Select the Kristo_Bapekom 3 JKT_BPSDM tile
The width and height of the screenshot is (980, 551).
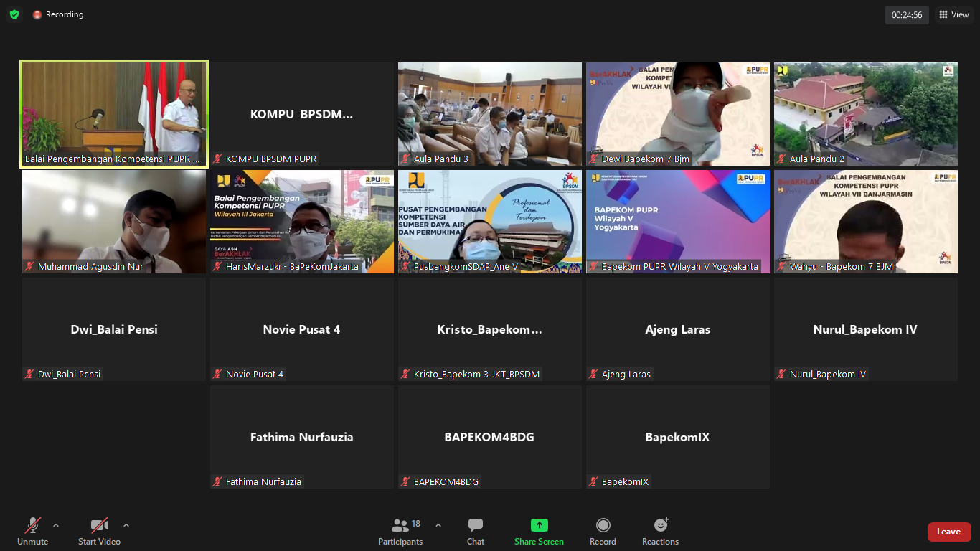point(490,329)
